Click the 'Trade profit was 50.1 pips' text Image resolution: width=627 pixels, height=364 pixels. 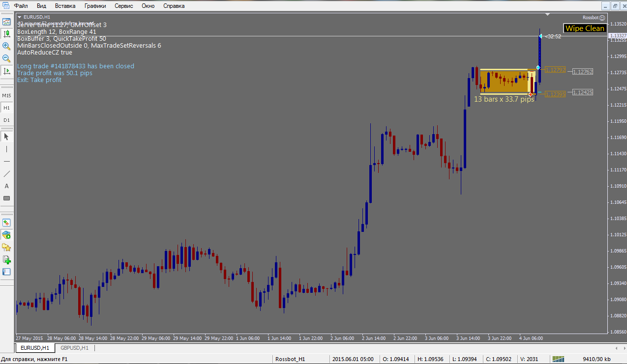55,73
